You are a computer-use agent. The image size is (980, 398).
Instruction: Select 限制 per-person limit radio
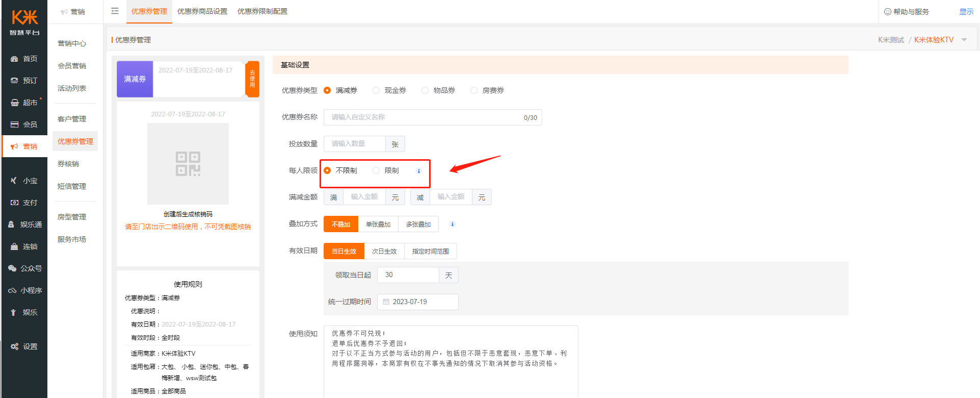[x=376, y=170]
